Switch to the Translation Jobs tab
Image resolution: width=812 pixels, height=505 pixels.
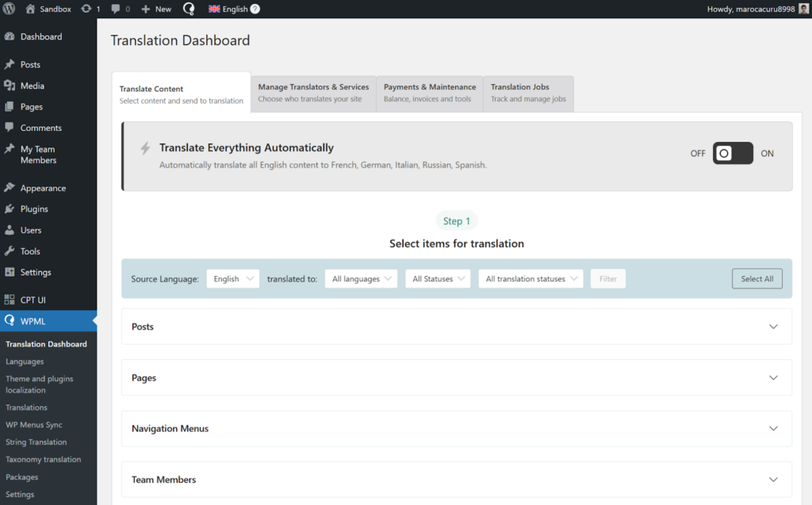click(528, 93)
